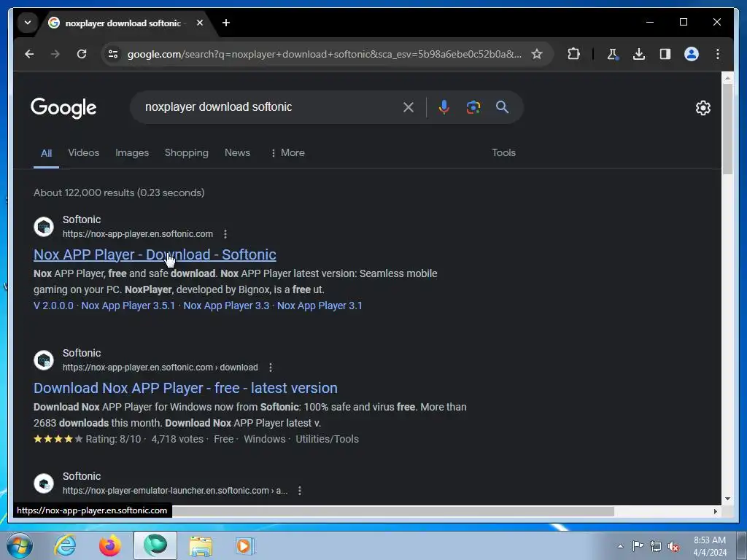
Task: Launch Firefox from taskbar
Action: pos(110,545)
